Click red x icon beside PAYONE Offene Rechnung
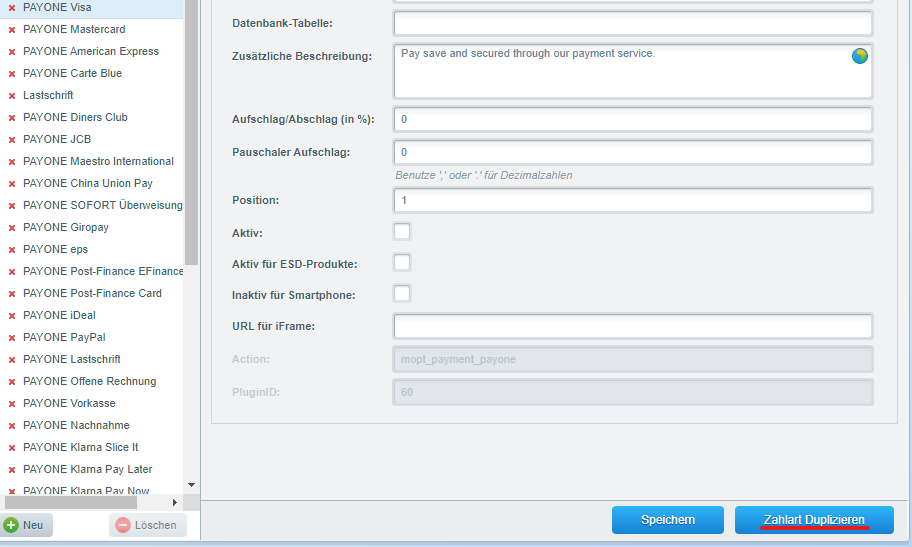 point(12,382)
